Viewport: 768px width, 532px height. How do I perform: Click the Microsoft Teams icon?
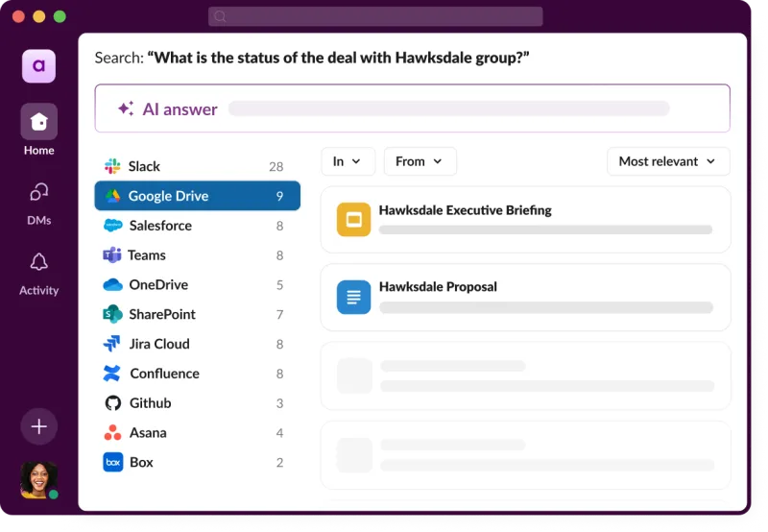click(112, 255)
